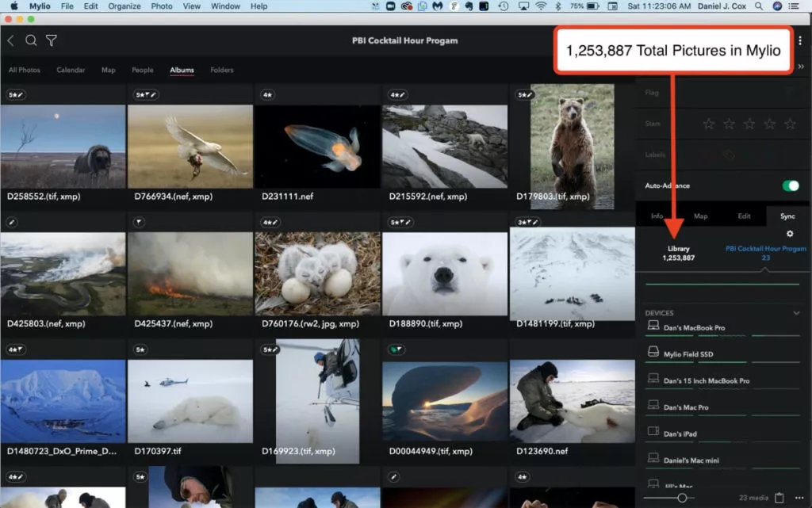Screen dimensions: 812x508
Task: Switch to the Calendar view tab
Action: (x=71, y=70)
